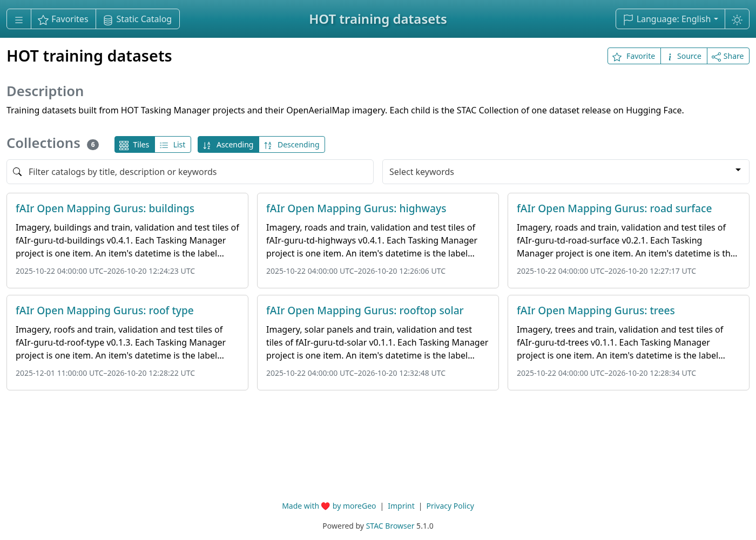Open fAIr Open Mapping Gurus: roof type
Viewport: 756px width, 540px height.
[x=104, y=310]
